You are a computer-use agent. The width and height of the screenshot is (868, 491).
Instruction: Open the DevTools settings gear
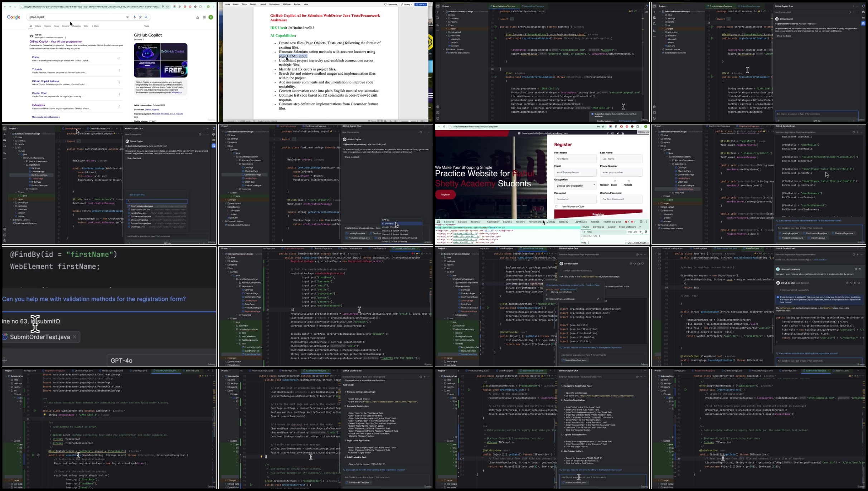click(x=641, y=222)
